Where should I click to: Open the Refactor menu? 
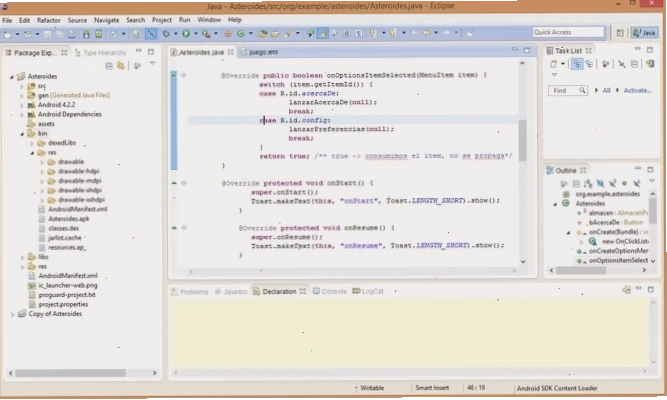tap(48, 20)
